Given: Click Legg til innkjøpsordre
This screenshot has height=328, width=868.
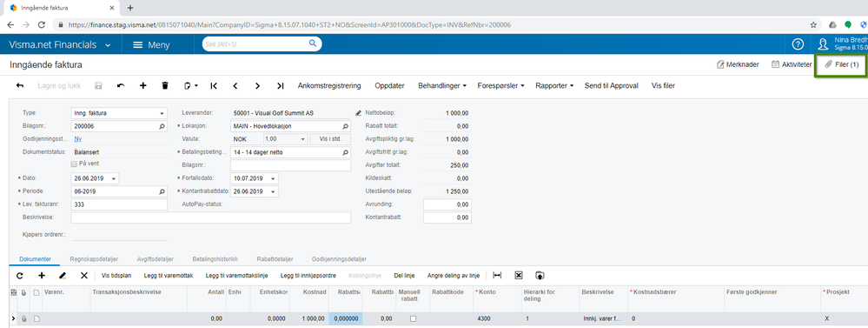Looking at the screenshot, I should 308,276.
